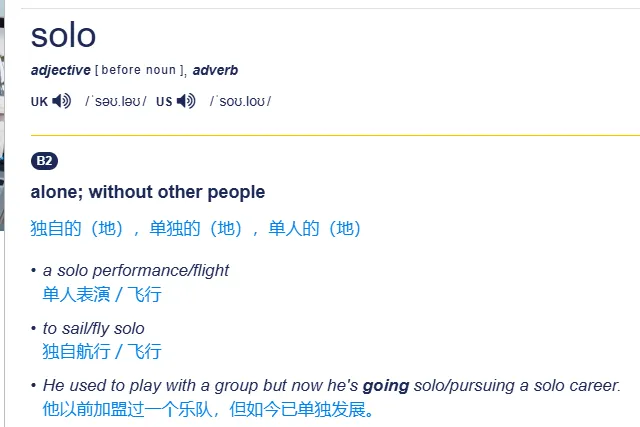Play the US pronunciation audio
Viewport: 640px width, 427px height.
pyautogui.click(x=186, y=101)
